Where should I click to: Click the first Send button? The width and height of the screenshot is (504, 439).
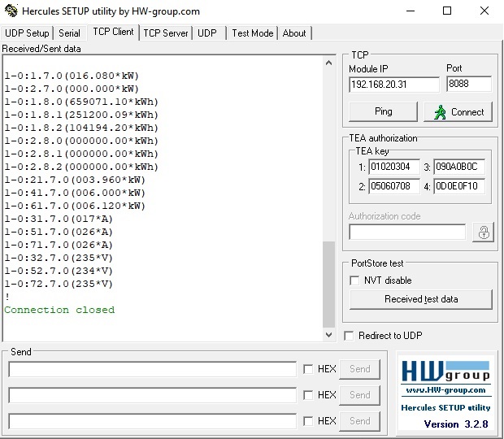tap(359, 369)
